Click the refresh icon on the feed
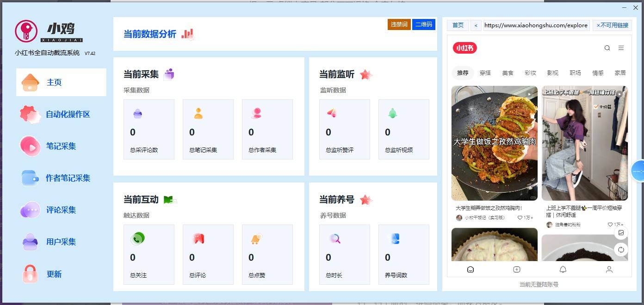The width and height of the screenshot is (644, 305). 621,250
